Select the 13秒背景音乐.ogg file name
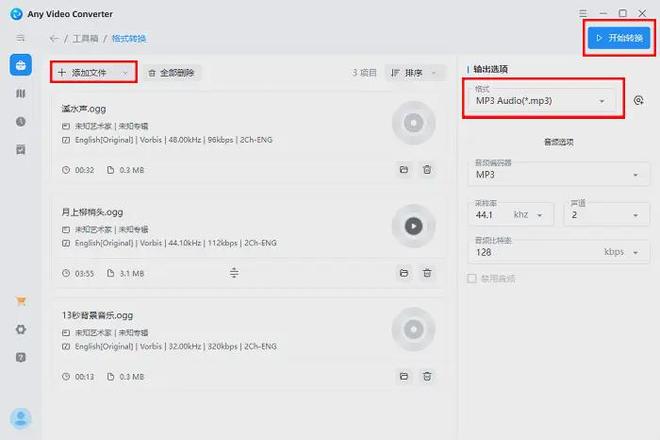Viewport: 660px width, 440px height. (97, 315)
